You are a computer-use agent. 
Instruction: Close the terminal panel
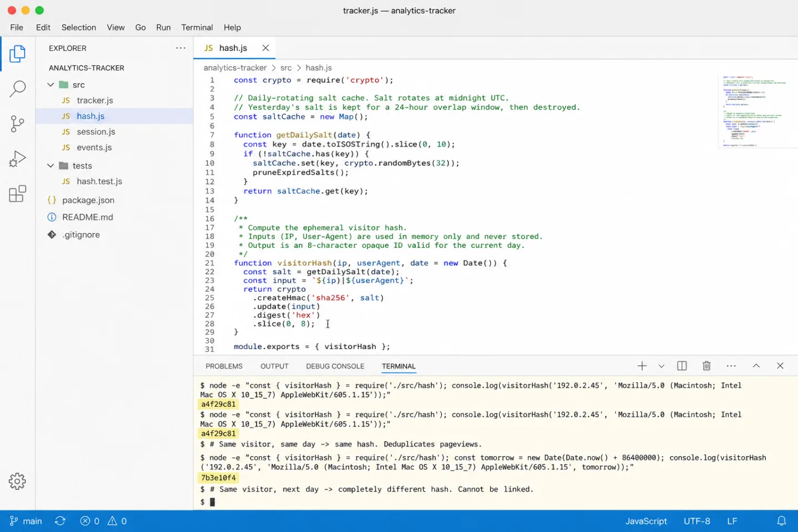780,366
